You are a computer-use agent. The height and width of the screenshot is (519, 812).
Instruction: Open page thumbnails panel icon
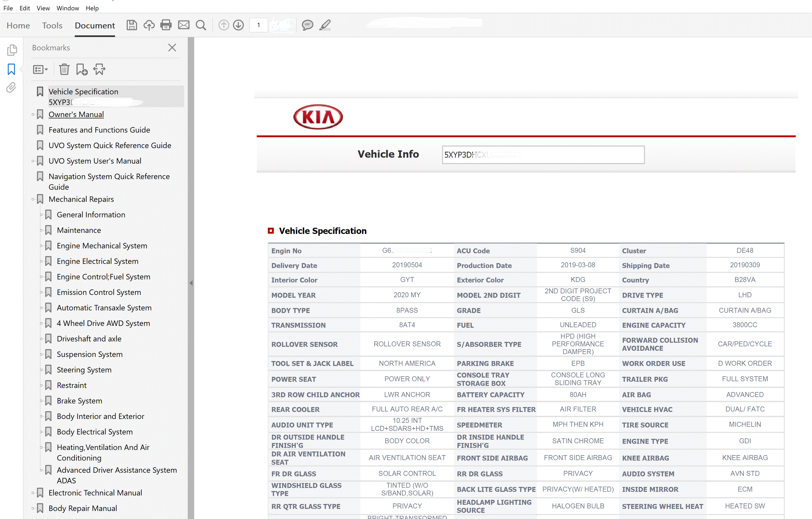coord(12,50)
